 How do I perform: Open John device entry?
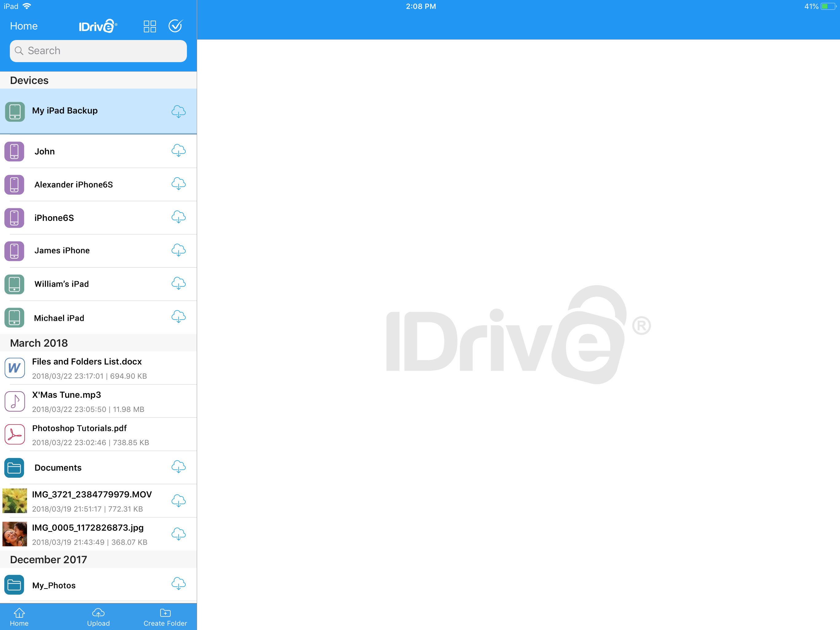coord(98,151)
